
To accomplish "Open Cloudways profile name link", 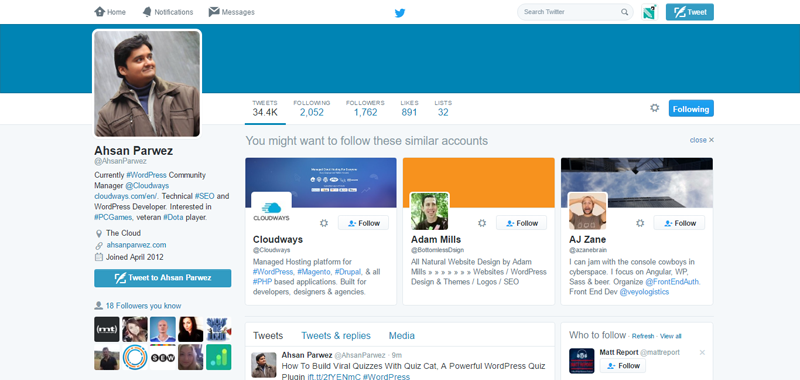I will [x=278, y=239].
